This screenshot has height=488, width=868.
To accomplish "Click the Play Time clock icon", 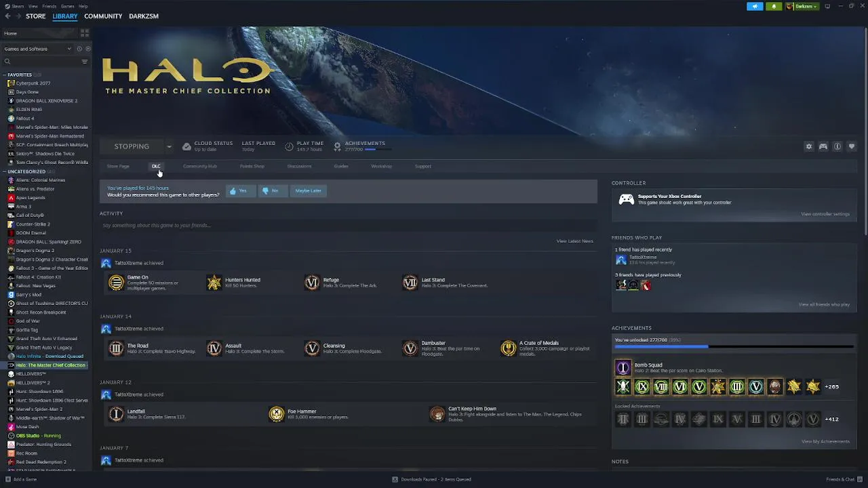I will click(x=289, y=146).
